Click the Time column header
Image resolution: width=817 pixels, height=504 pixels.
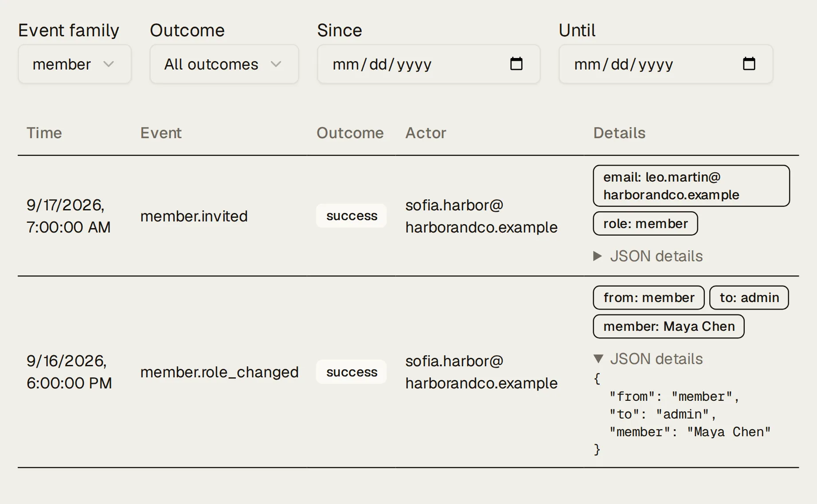(44, 133)
